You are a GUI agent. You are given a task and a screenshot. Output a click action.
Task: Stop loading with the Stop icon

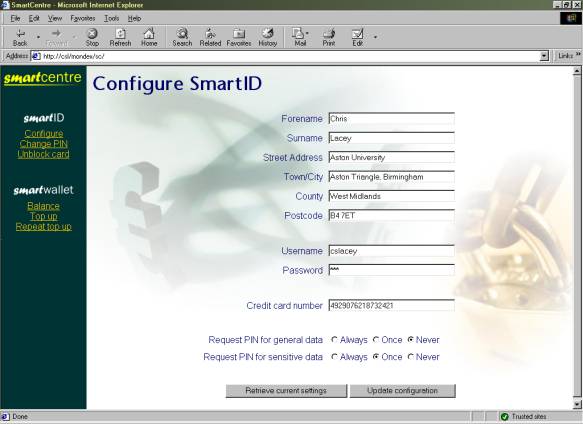(x=92, y=37)
